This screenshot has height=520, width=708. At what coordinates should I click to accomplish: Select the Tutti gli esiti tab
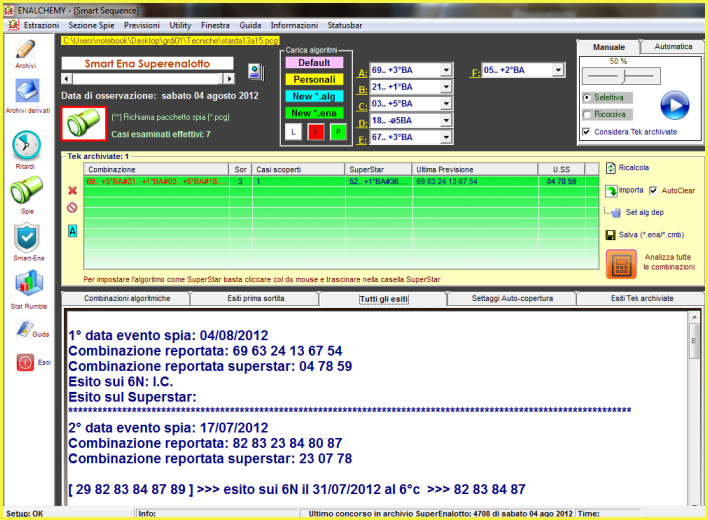pos(384,299)
